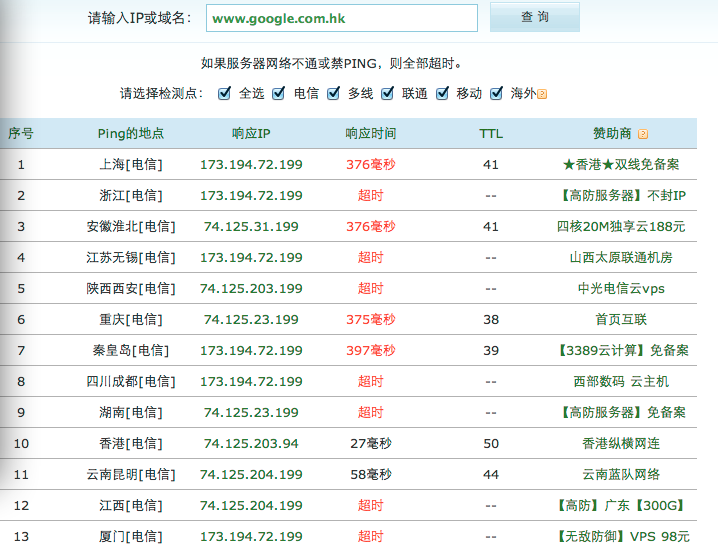Uncheck the 海外 checkbox
This screenshot has width=718, height=548.
(x=496, y=93)
